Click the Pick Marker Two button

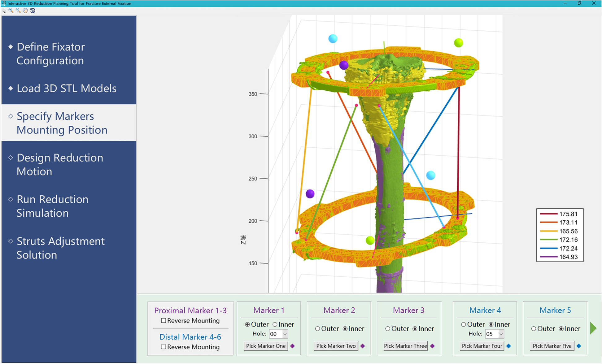[336, 346]
